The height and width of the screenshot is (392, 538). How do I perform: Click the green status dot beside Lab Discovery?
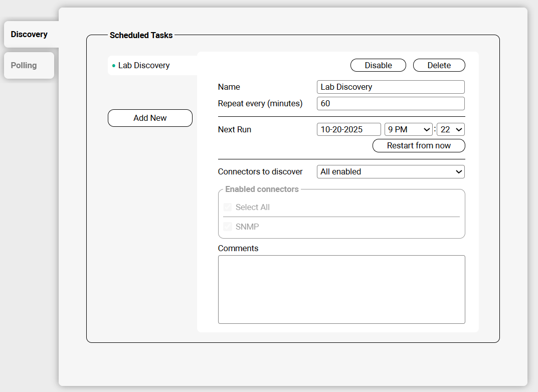coord(114,66)
